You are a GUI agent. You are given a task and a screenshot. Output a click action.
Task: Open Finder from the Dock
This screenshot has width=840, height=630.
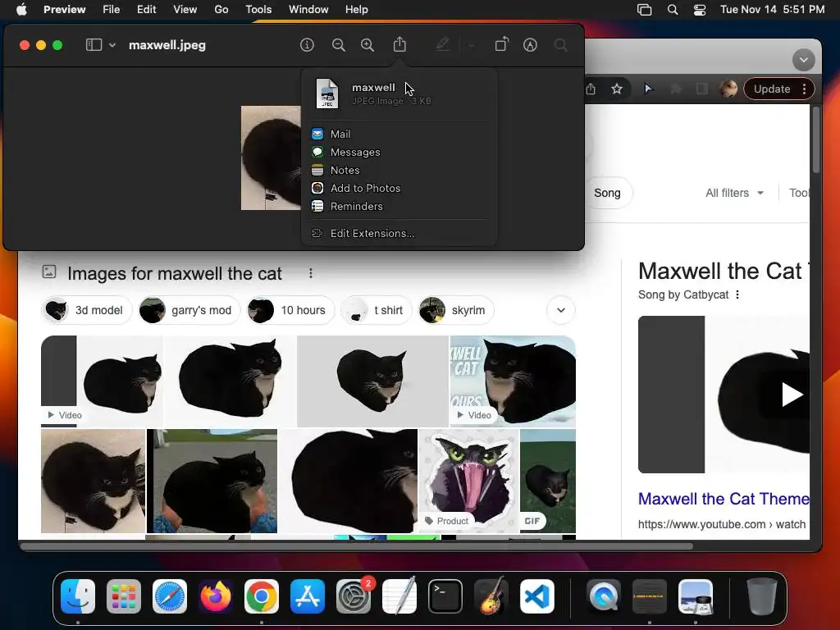(x=78, y=596)
